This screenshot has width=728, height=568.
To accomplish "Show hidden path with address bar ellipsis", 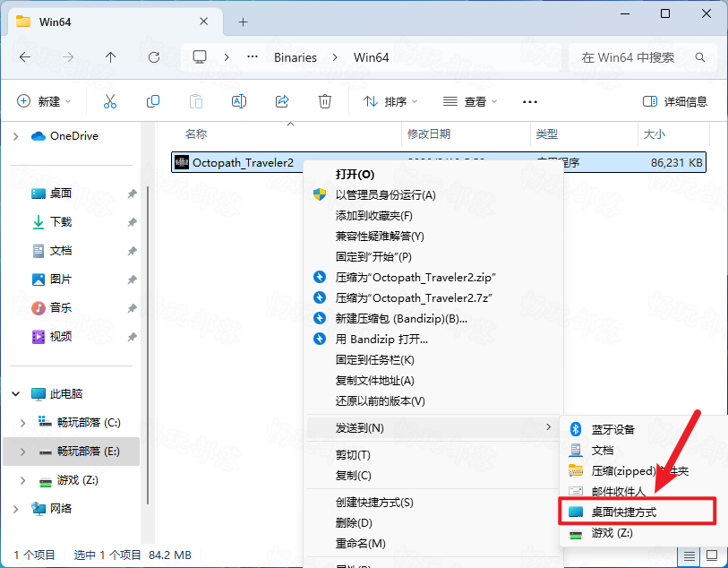I will click(253, 57).
